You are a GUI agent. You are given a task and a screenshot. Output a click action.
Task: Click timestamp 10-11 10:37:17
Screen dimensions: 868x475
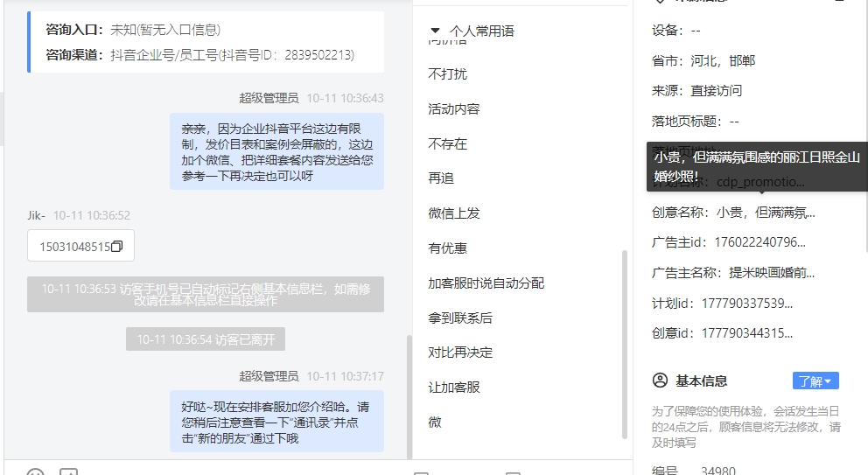coord(345,376)
